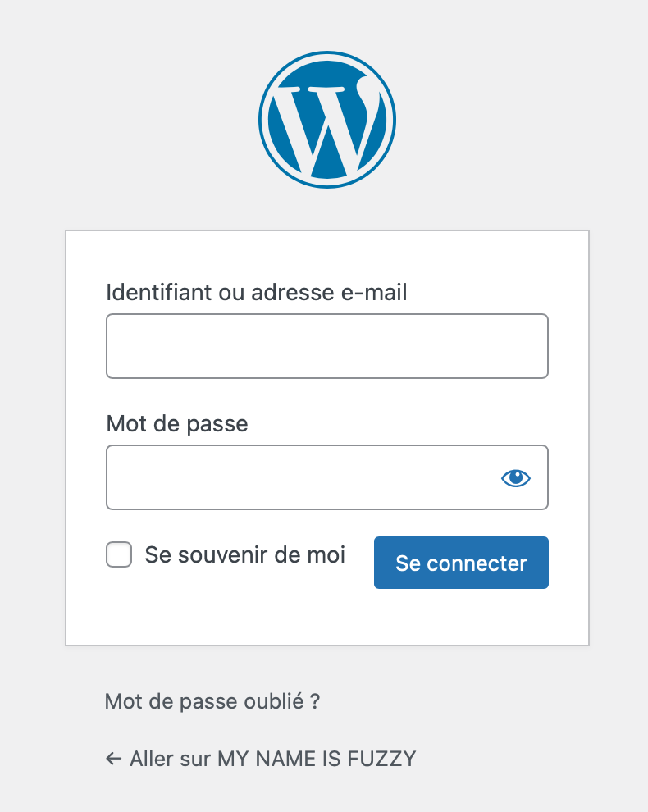
Task: Select the username or e-mail text box
Action: click(326, 346)
